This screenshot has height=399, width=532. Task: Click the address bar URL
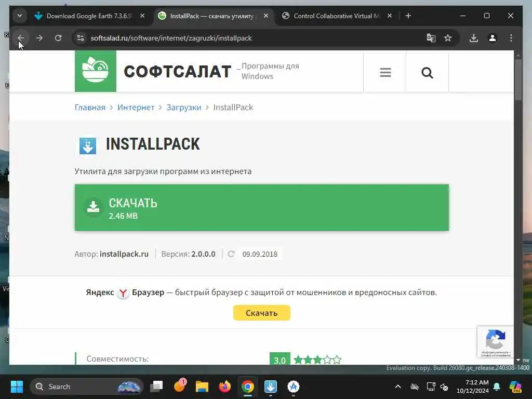171,38
